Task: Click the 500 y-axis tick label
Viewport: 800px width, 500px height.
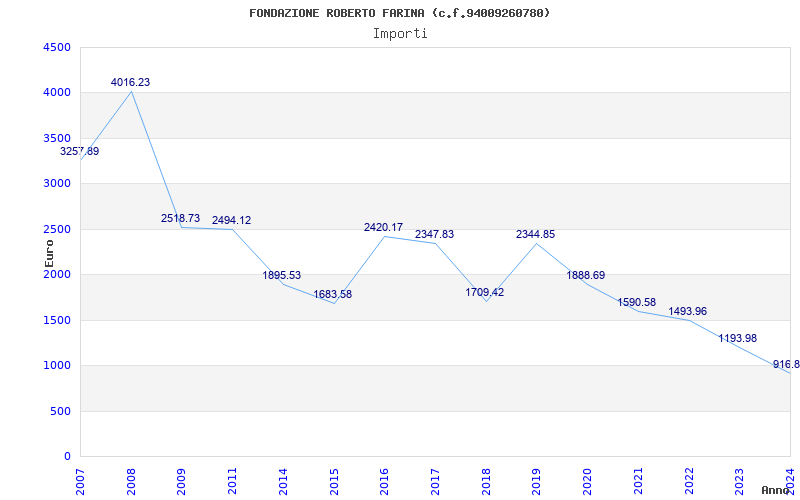Action: (60, 411)
